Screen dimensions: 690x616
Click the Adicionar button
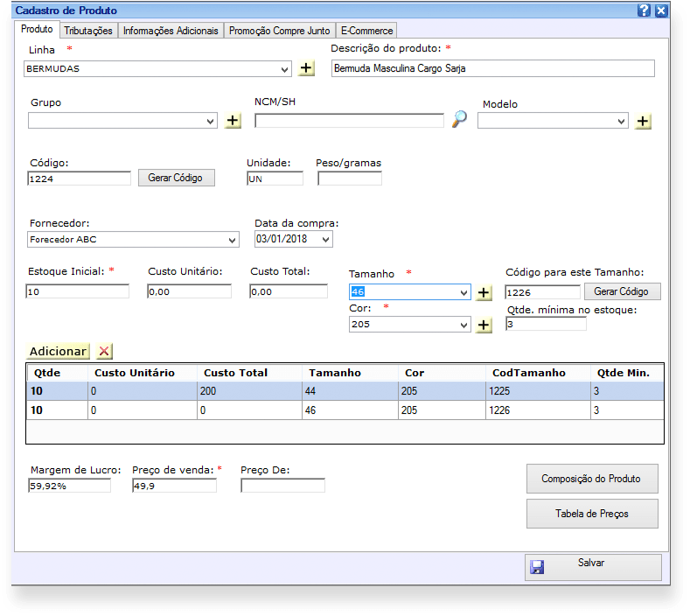(x=58, y=352)
